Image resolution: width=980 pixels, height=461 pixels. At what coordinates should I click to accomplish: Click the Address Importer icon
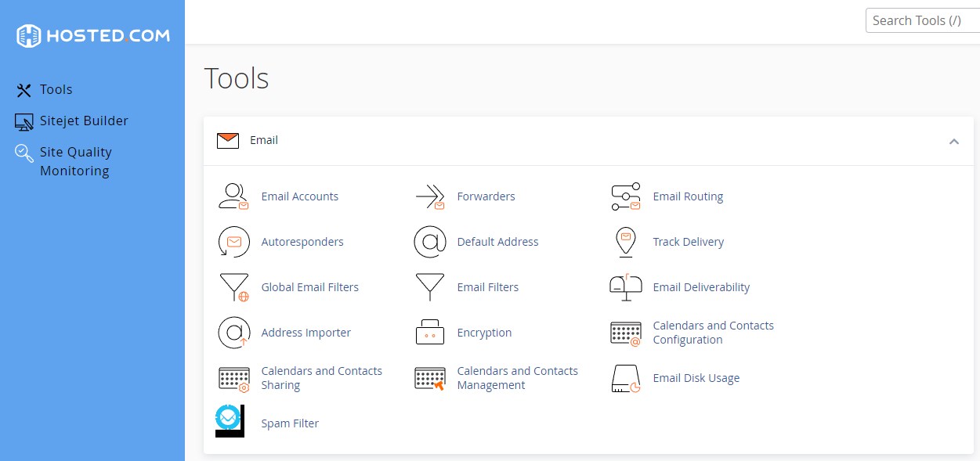(x=233, y=333)
